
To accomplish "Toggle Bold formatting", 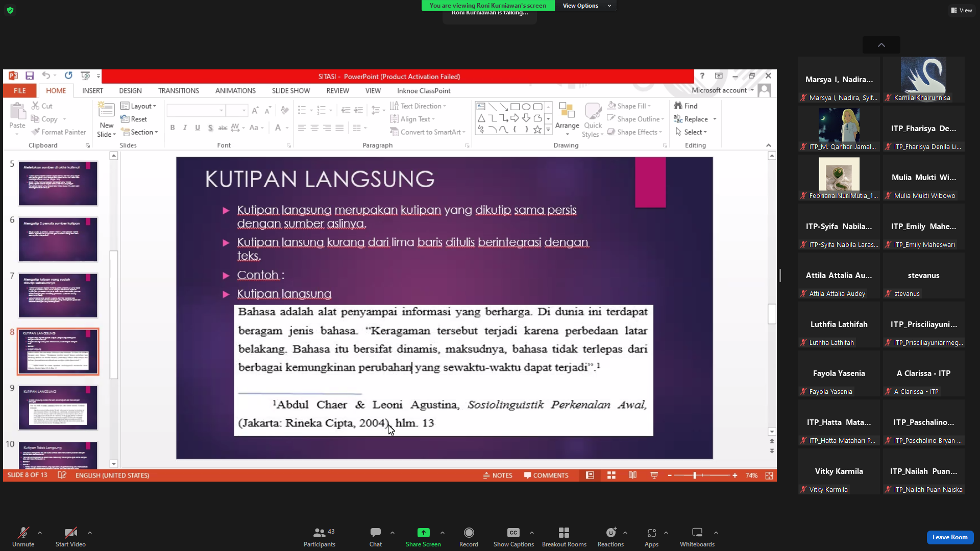I will tap(173, 128).
